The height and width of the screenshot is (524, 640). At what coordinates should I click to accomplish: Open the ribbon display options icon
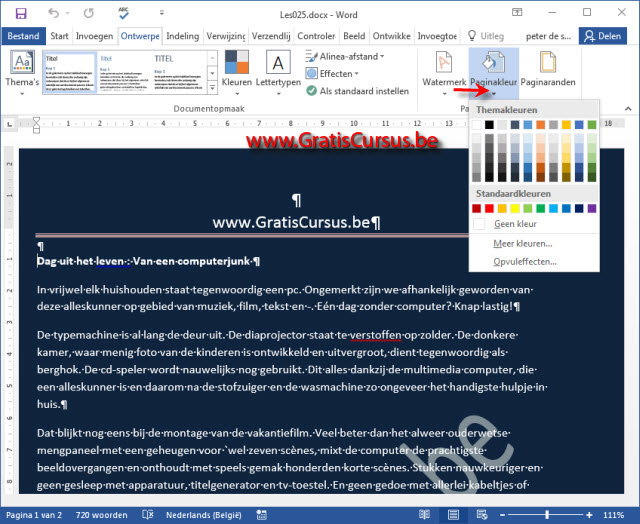coord(517,12)
